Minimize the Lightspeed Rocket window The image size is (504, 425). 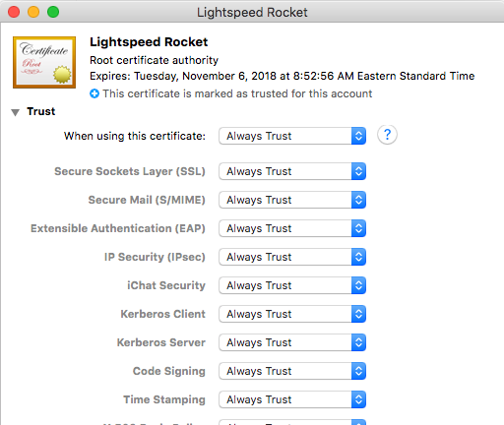(x=33, y=12)
